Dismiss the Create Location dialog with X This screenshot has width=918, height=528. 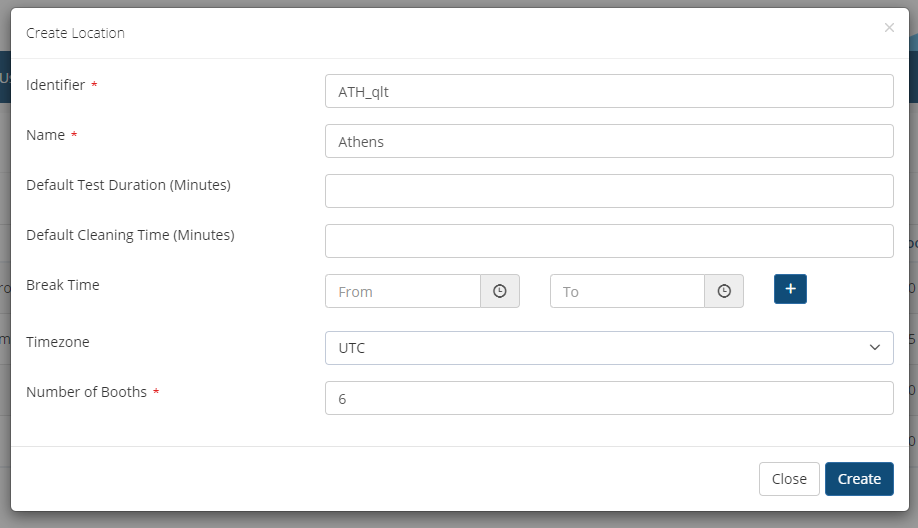(x=889, y=28)
